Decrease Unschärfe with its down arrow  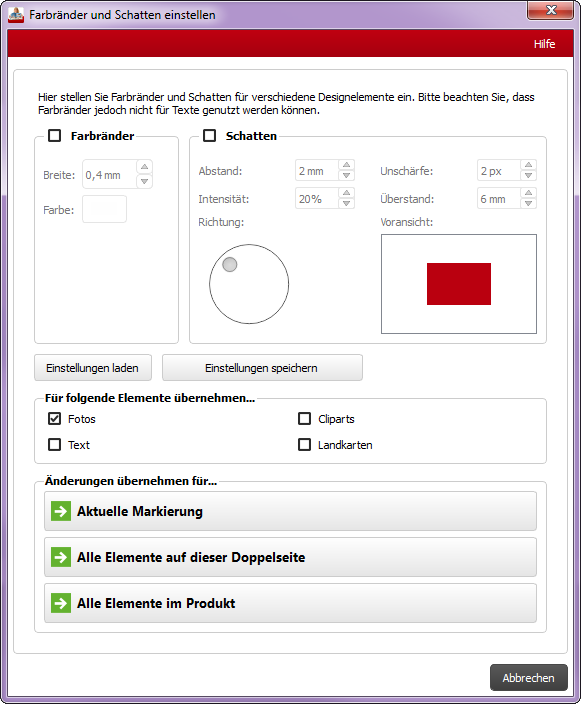[x=528, y=176]
